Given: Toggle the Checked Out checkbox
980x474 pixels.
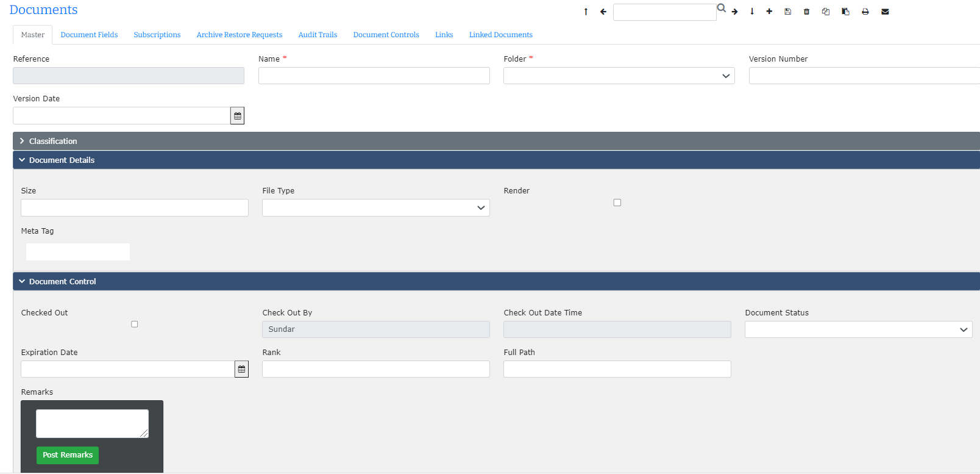Looking at the screenshot, I should pos(135,324).
